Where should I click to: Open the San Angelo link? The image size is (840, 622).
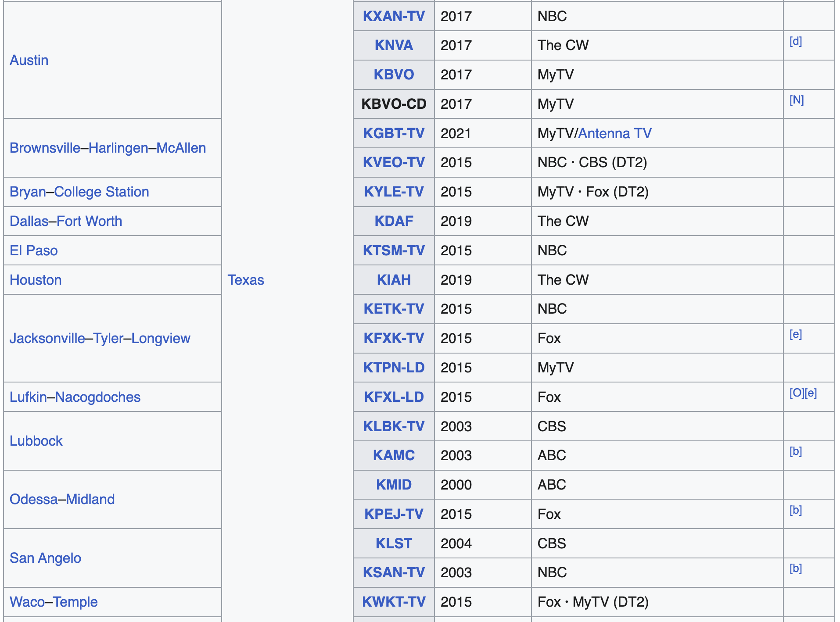46,558
